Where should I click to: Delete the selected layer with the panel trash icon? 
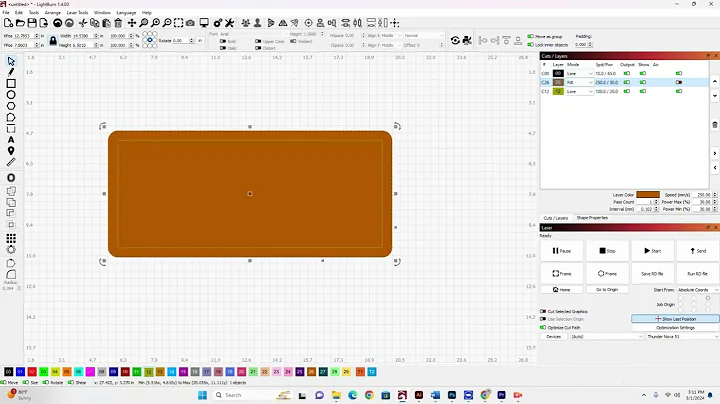(x=715, y=125)
